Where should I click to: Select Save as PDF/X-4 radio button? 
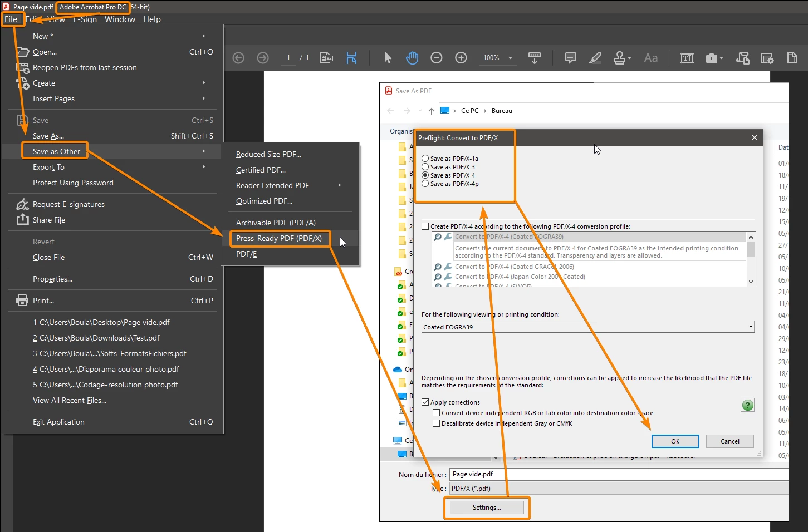click(x=425, y=175)
